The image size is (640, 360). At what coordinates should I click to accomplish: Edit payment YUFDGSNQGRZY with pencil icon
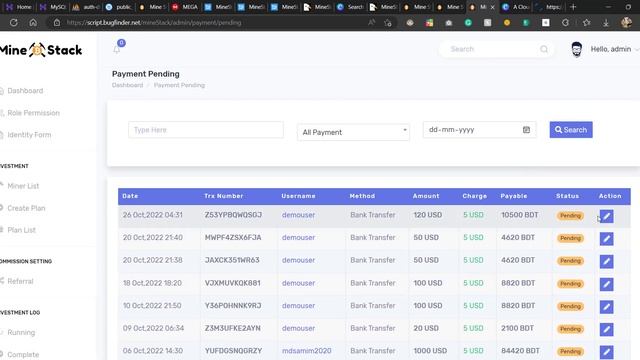(606, 352)
